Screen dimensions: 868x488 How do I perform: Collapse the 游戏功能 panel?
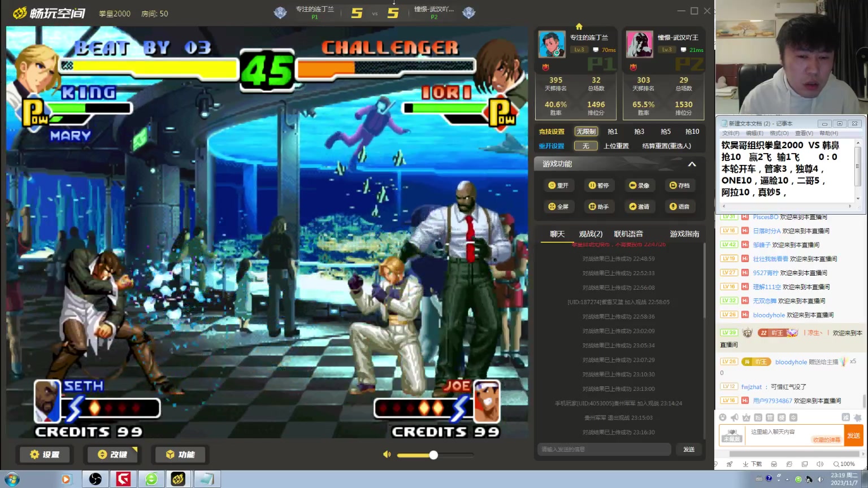(692, 164)
